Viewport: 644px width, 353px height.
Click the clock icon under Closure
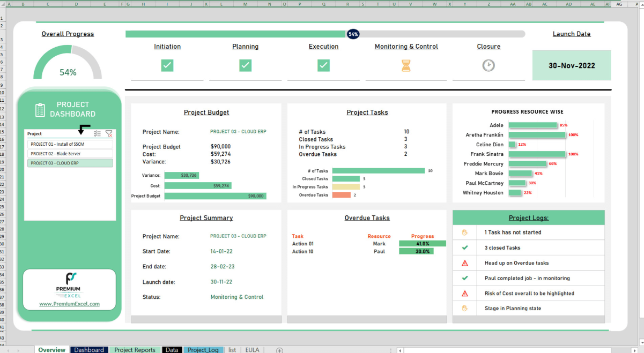pyautogui.click(x=488, y=65)
